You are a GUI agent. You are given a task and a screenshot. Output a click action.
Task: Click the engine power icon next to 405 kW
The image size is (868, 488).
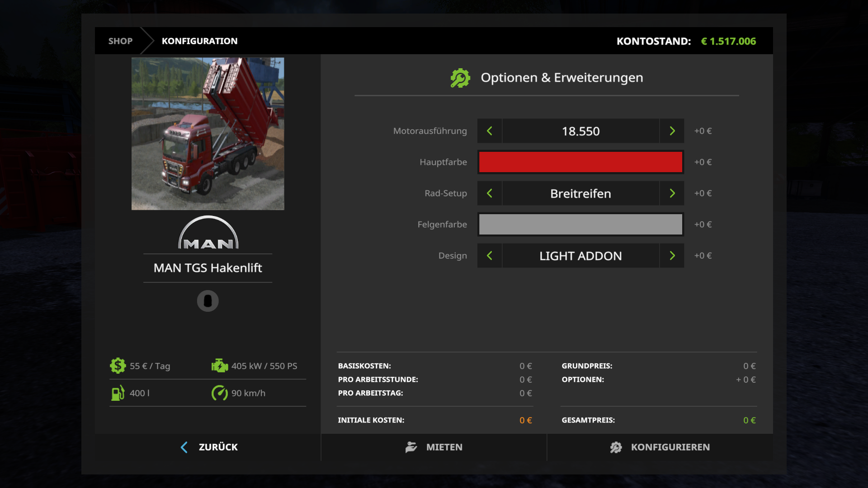pos(220,366)
